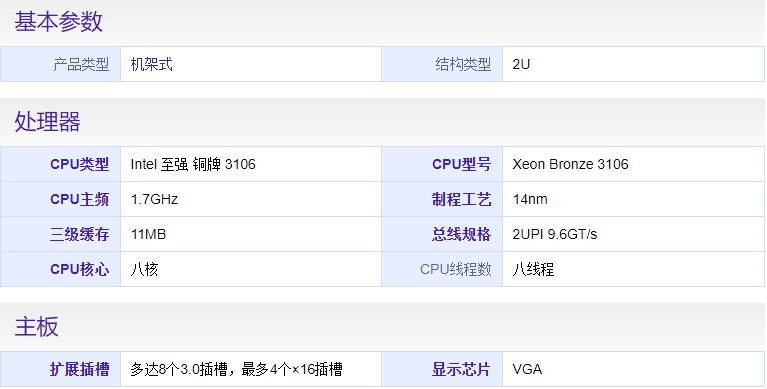
Task: Click the 产品类型 label cell
Action: pos(61,64)
